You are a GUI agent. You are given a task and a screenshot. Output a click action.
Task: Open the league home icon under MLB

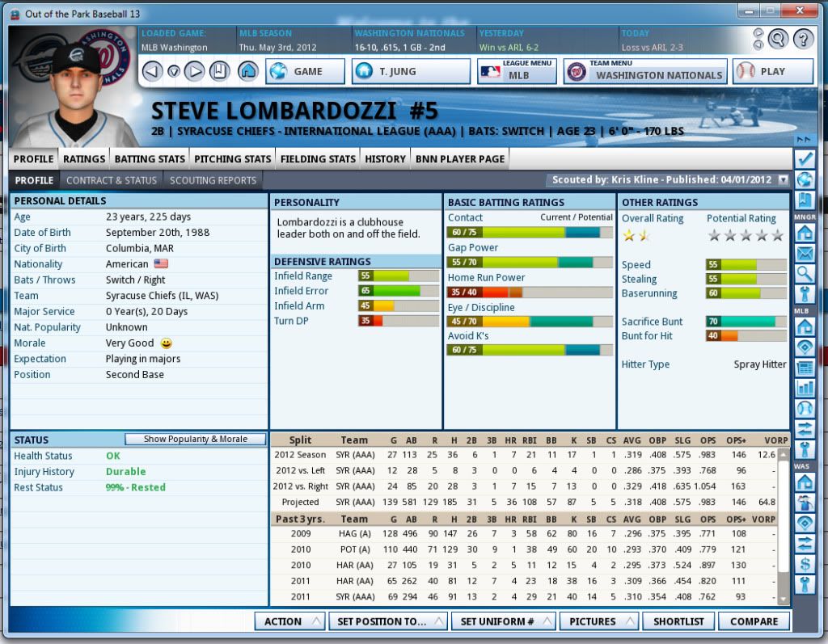click(805, 326)
